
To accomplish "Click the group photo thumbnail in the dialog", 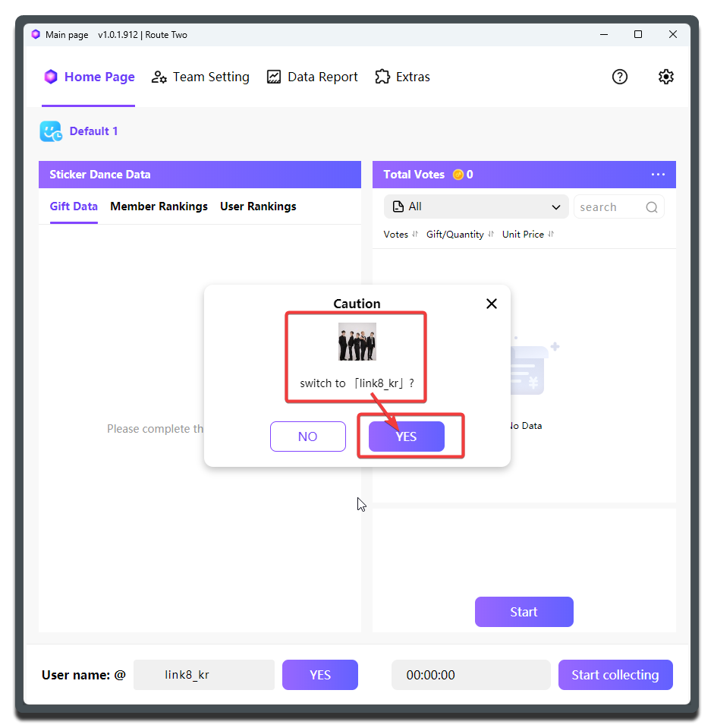I will coord(357,342).
